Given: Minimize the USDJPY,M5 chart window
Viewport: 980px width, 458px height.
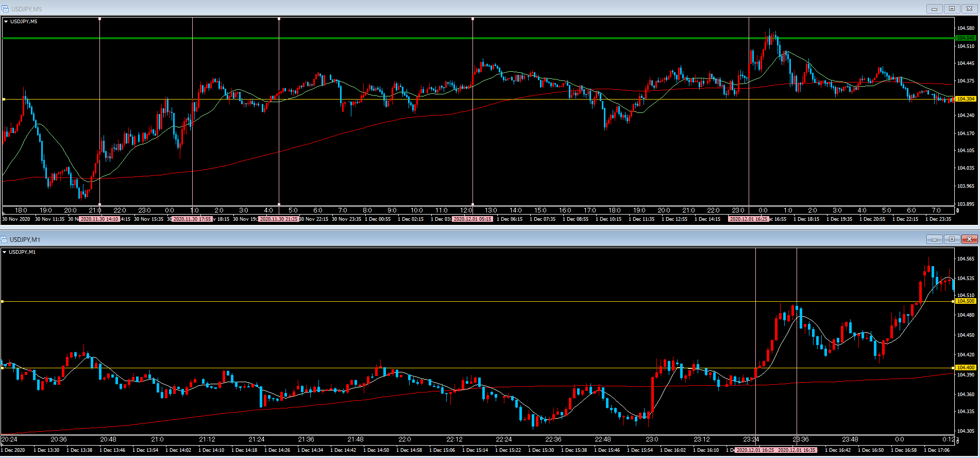Looking at the screenshot, I should [934, 9].
